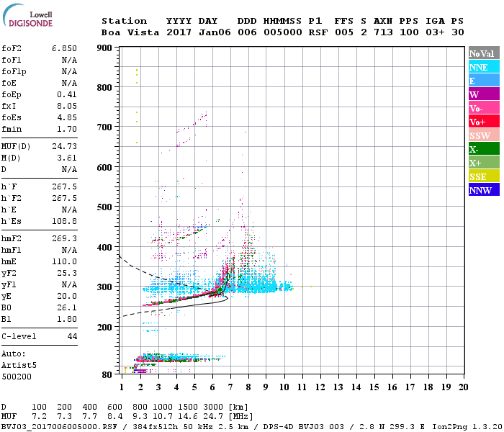The height and width of the screenshot is (432, 504).
Task: Click the Boa Vista station name
Action: [x=130, y=32]
